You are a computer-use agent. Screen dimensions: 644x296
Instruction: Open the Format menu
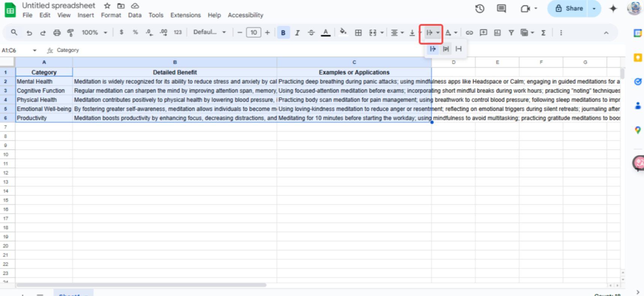click(111, 15)
